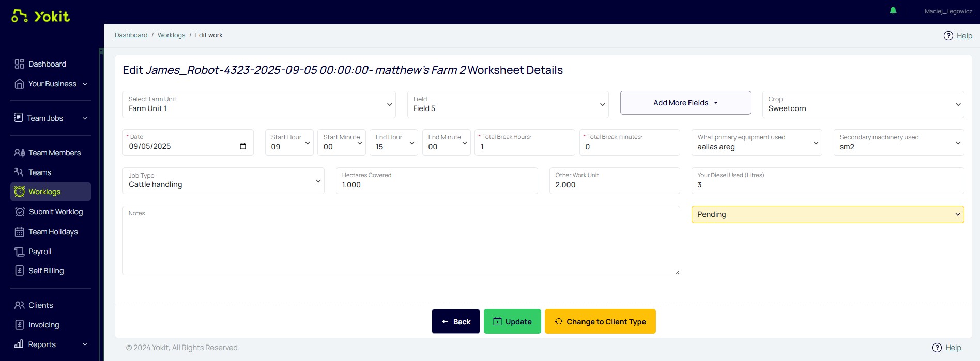Click the notification bell icon

pyautogui.click(x=893, y=11)
